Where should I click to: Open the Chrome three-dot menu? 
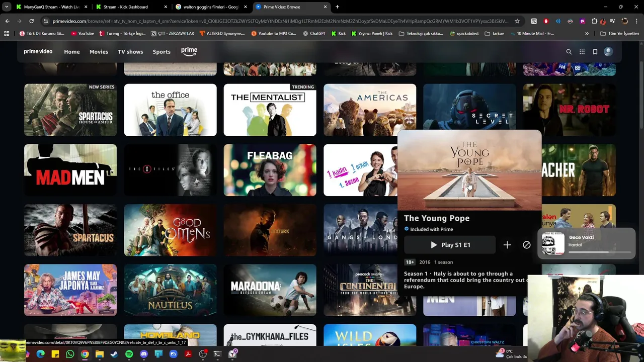pyautogui.click(x=636, y=21)
